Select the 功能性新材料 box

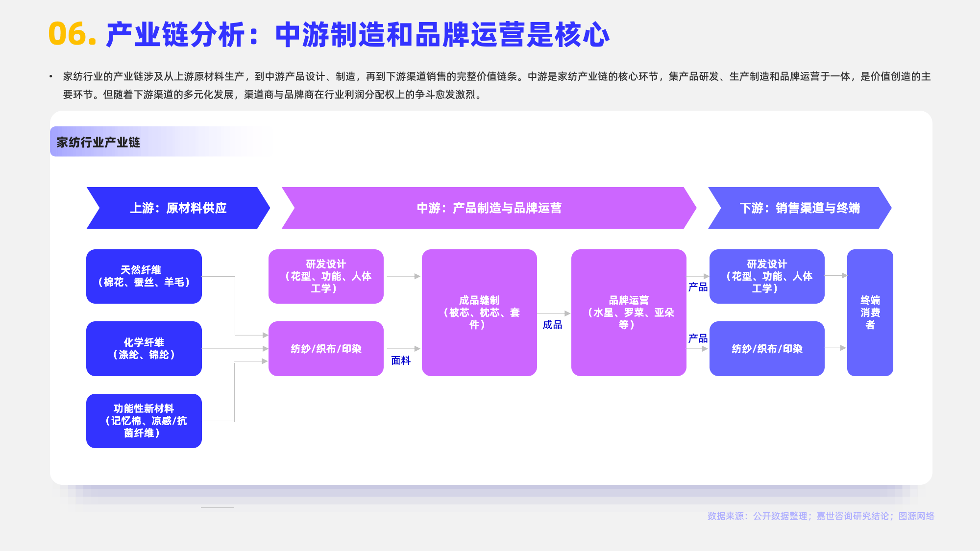144,421
